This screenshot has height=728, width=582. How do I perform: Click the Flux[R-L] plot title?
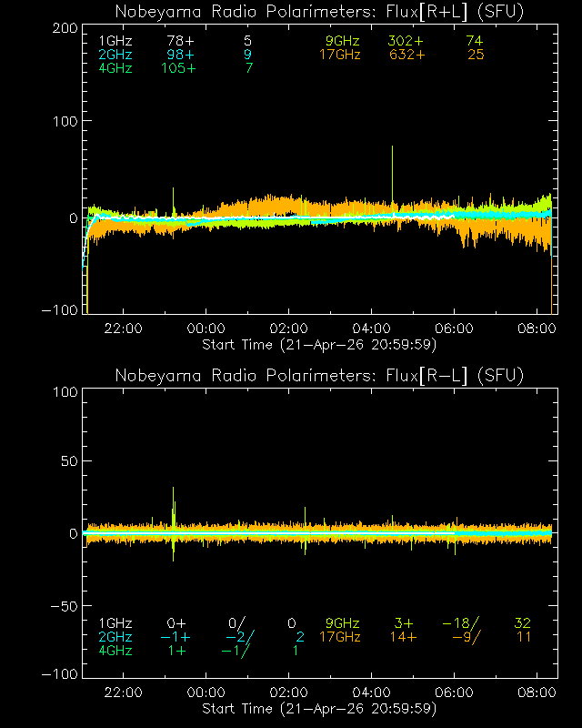(x=319, y=376)
